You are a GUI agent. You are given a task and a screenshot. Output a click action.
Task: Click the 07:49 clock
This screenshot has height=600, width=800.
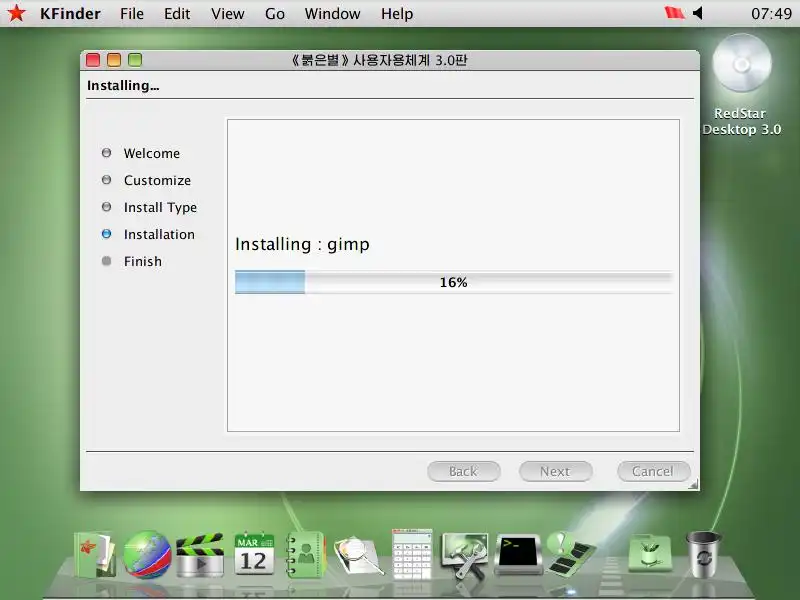(x=771, y=13)
